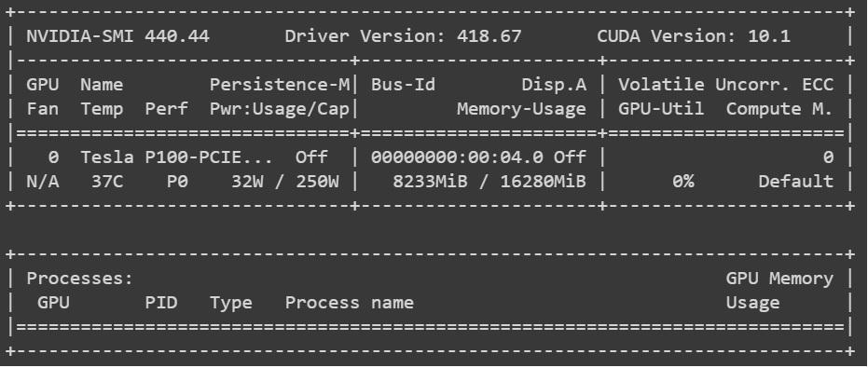Click the Persistence-M column header

point(280,85)
